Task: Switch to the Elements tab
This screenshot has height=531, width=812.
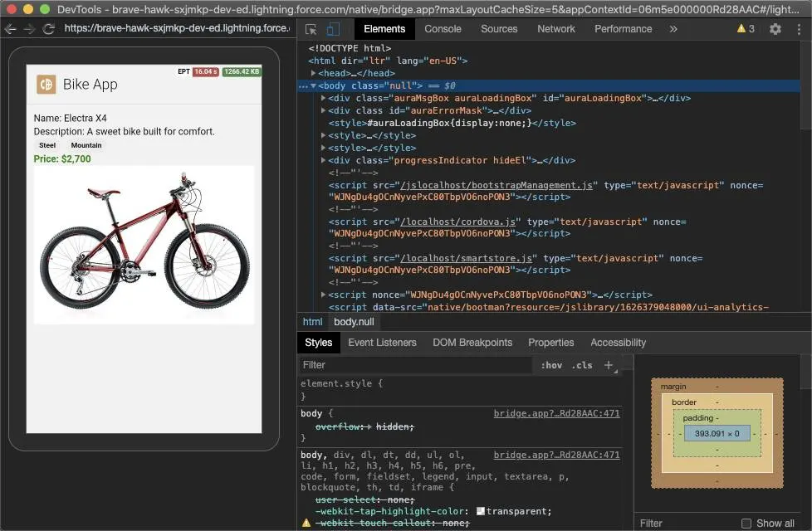Action: tap(384, 29)
